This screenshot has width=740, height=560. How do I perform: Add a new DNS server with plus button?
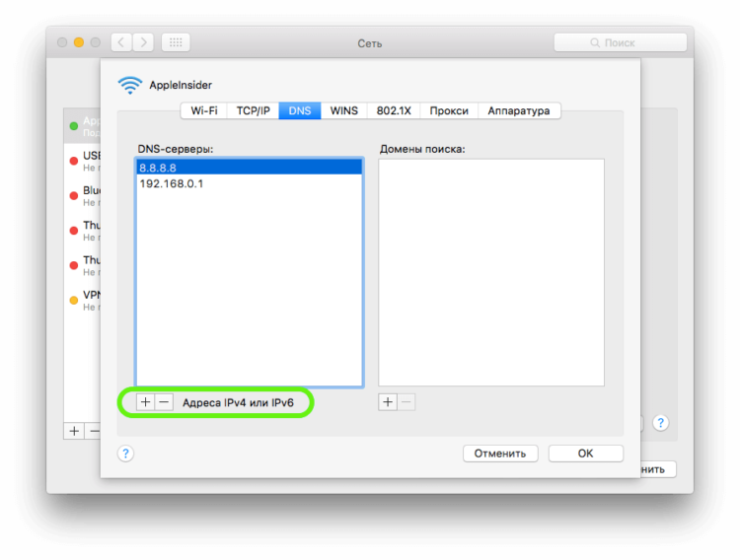[145, 402]
